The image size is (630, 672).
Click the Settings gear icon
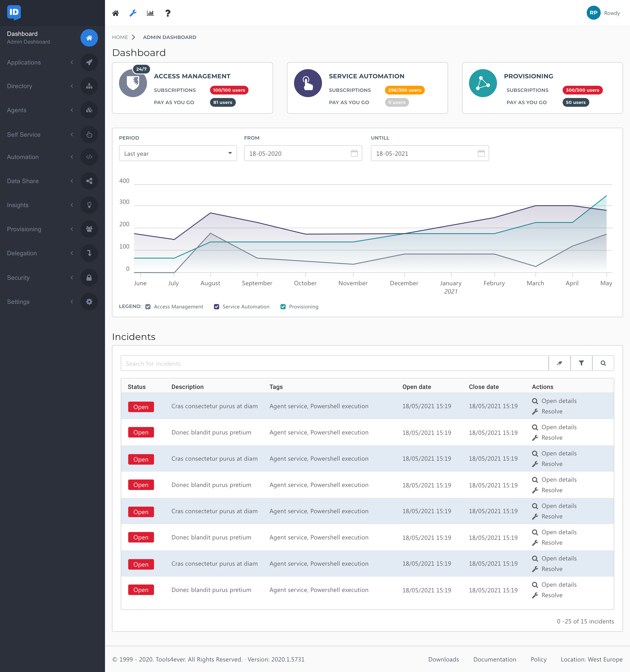pyautogui.click(x=89, y=301)
